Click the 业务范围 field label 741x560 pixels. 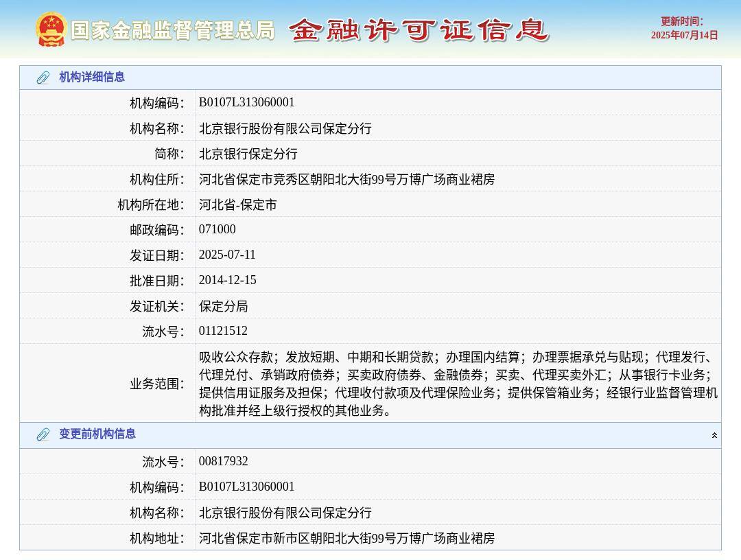pyautogui.click(x=157, y=384)
